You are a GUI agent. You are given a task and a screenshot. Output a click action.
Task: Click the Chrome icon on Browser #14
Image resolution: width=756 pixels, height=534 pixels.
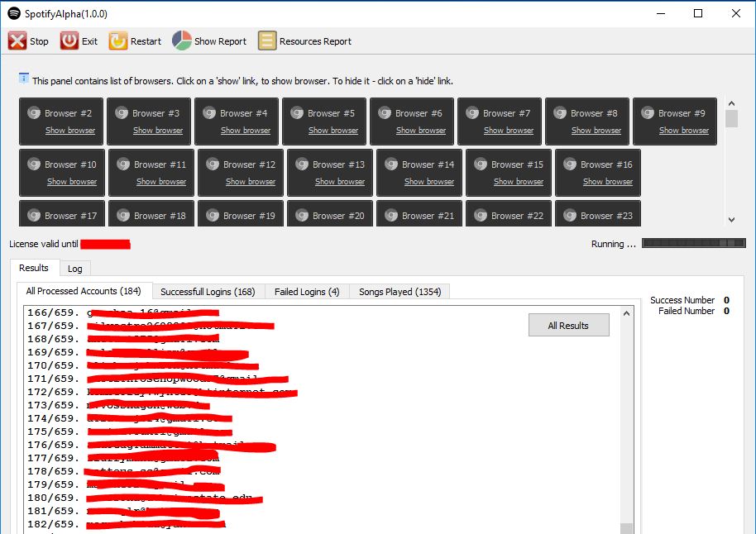coord(391,164)
